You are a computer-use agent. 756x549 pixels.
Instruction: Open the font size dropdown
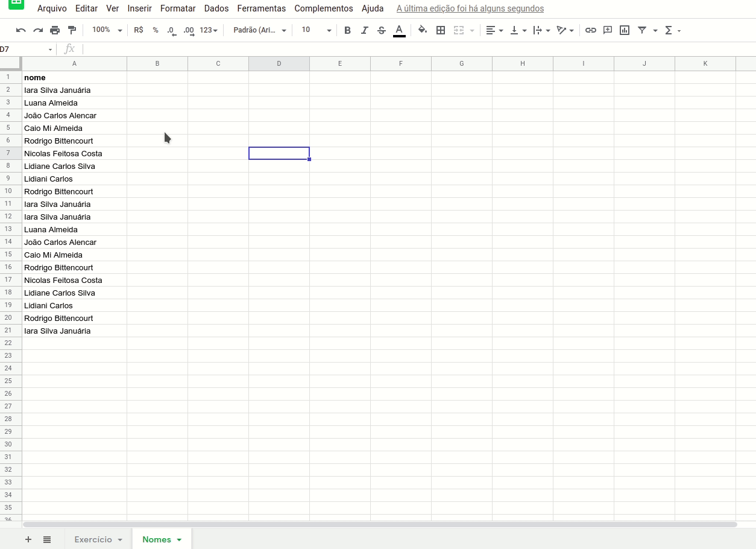tap(316, 30)
